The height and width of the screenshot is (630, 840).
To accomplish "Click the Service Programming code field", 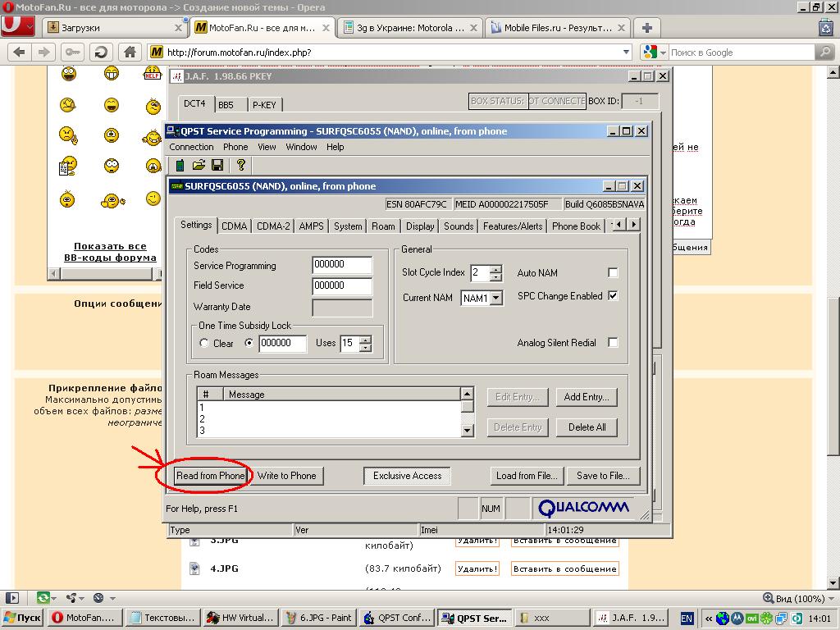I will click(x=342, y=265).
